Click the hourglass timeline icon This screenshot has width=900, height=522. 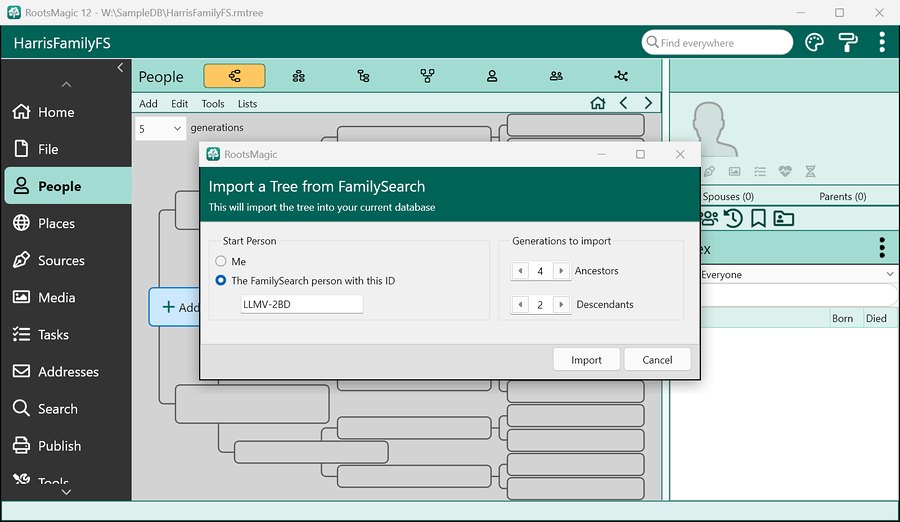tap(810, 171)
